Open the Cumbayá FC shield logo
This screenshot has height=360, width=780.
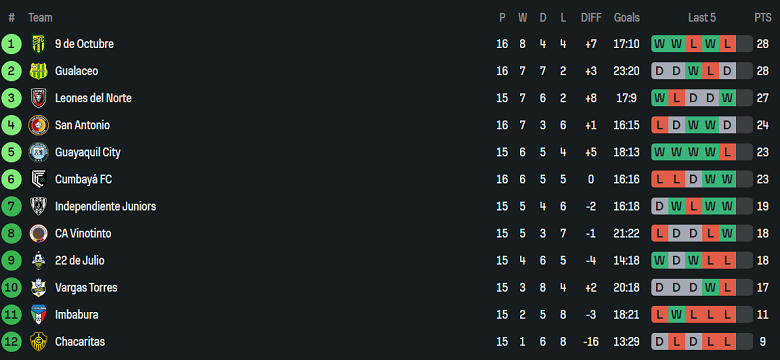[38, 180]
